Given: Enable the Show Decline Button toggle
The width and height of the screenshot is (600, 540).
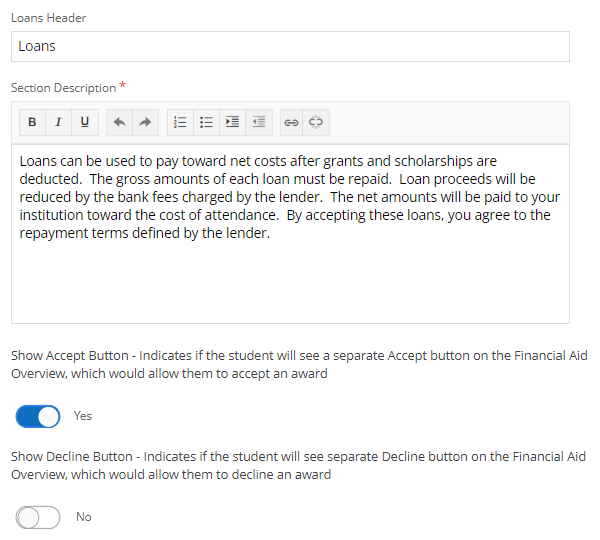Looking at the screenshot, I should (x=38, y=517).
